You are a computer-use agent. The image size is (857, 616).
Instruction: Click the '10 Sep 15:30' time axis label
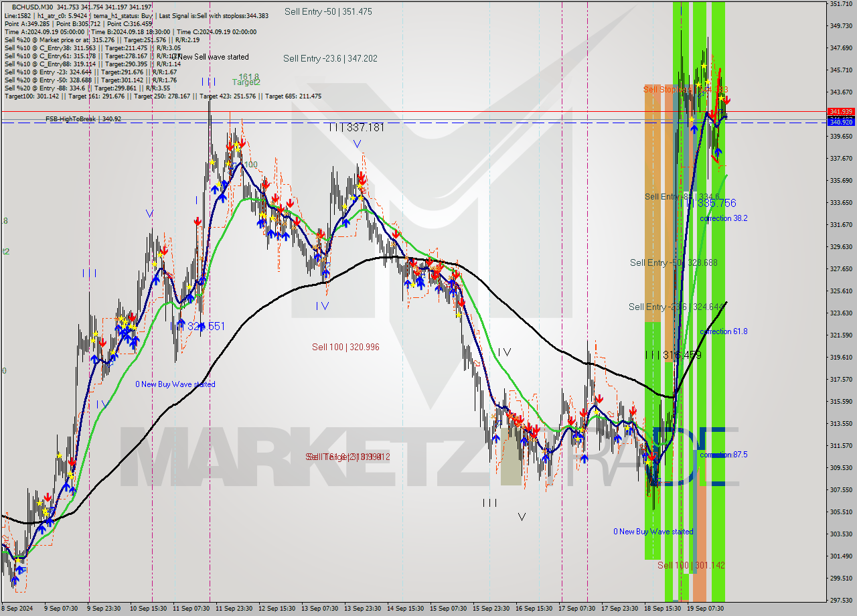coord(148,609)
